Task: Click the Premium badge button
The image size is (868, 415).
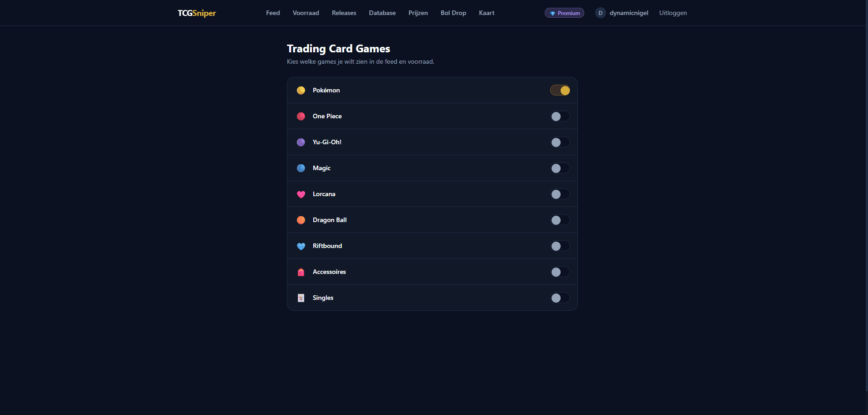Action: click(564, 13)
